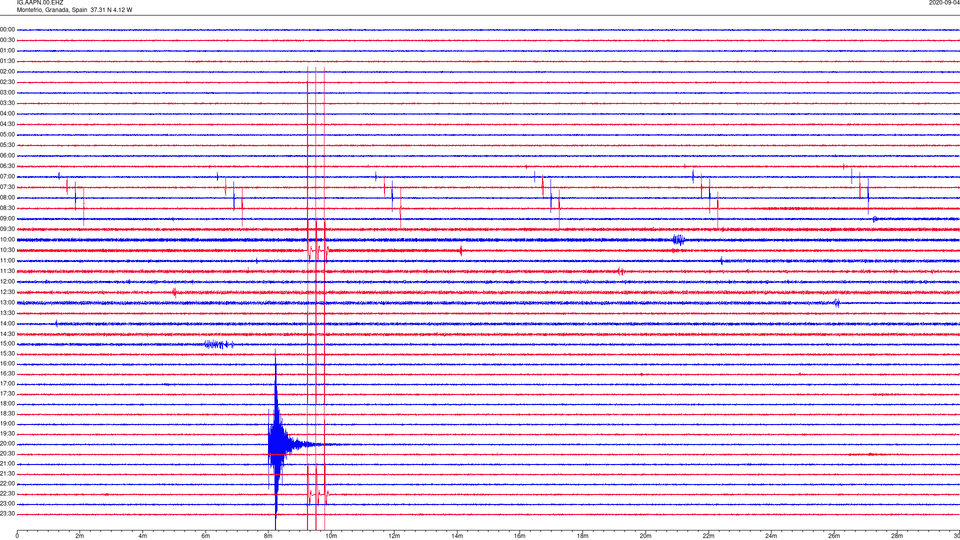Select the 01:00 trace time label
Viewport: 960px width, 540px height.
(7, 50)
